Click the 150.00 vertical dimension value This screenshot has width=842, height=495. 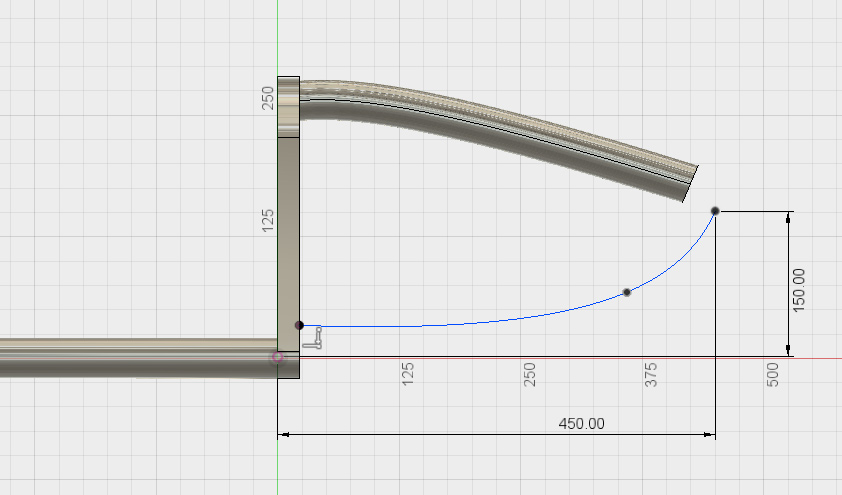click(798, 289)
